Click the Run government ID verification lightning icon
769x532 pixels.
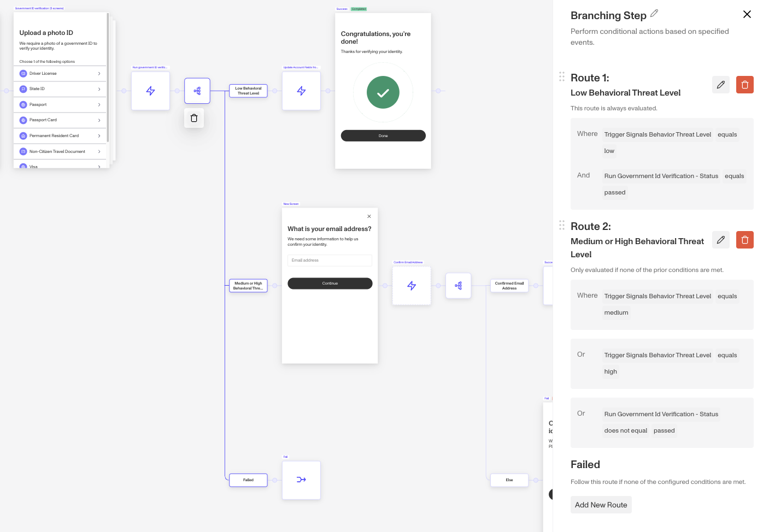point(150,91)
